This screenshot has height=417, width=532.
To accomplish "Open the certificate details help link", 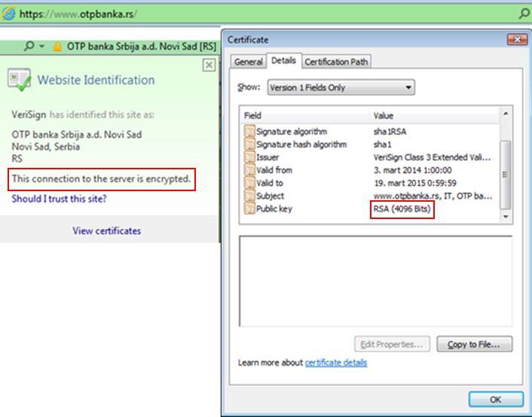I will coord(336,363).
